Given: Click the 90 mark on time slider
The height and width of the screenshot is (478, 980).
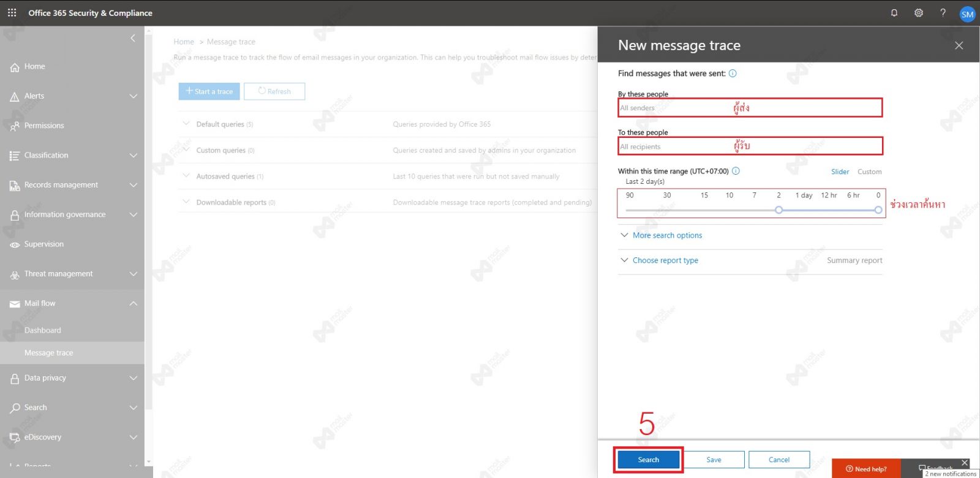Looking at the screenshot, I should tap(630, 195).
